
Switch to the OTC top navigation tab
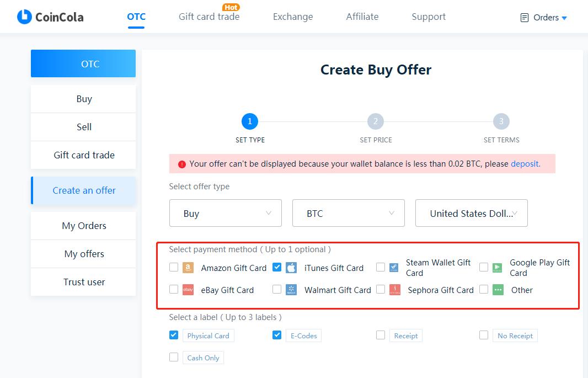tap(136, 17)
